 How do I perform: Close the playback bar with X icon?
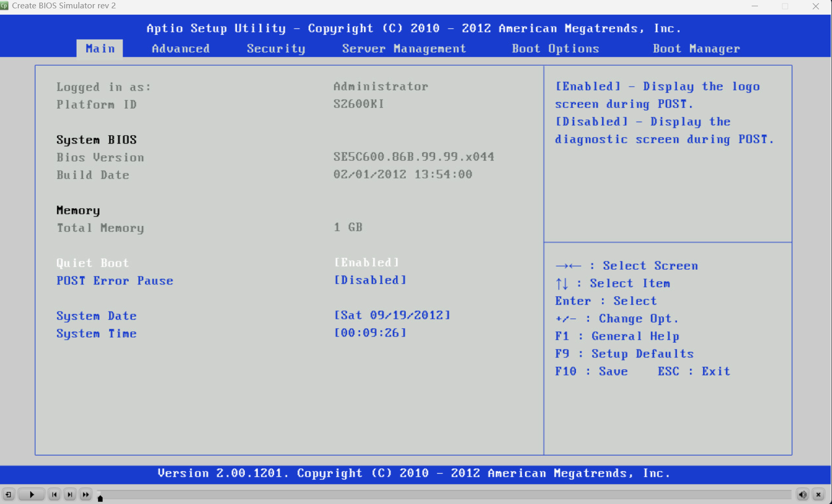click(818, 495)
